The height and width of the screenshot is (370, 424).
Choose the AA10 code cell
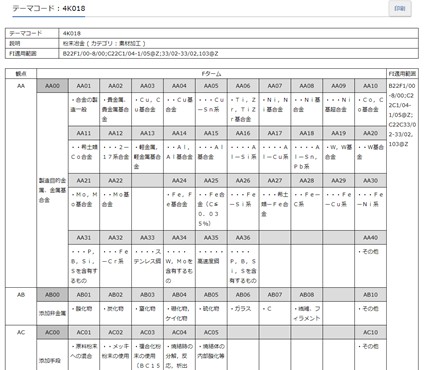tap(370, 86)
